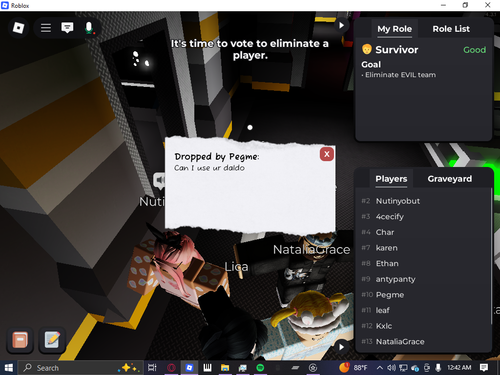500x375 pixels.
Task: Open the clock showing 12:42 AM
Action: point(459,368)
